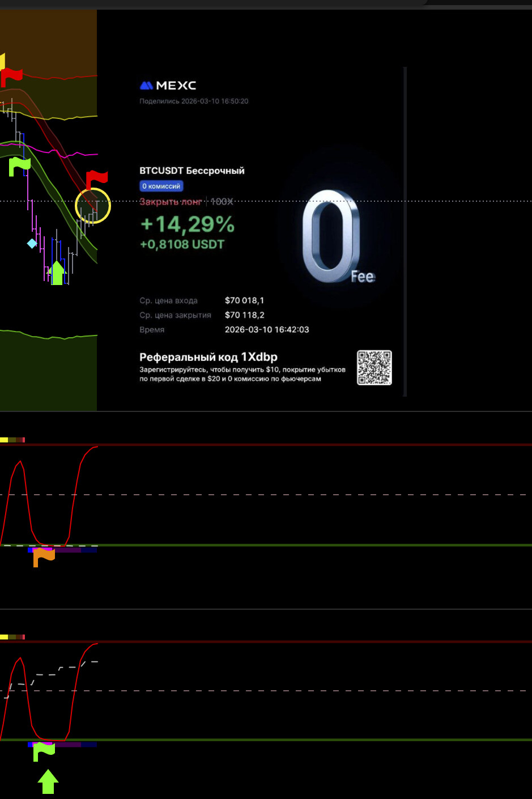532x799 pixels.
Task: Click the green flag on the price chart
Action: click(x=19, y=166)
